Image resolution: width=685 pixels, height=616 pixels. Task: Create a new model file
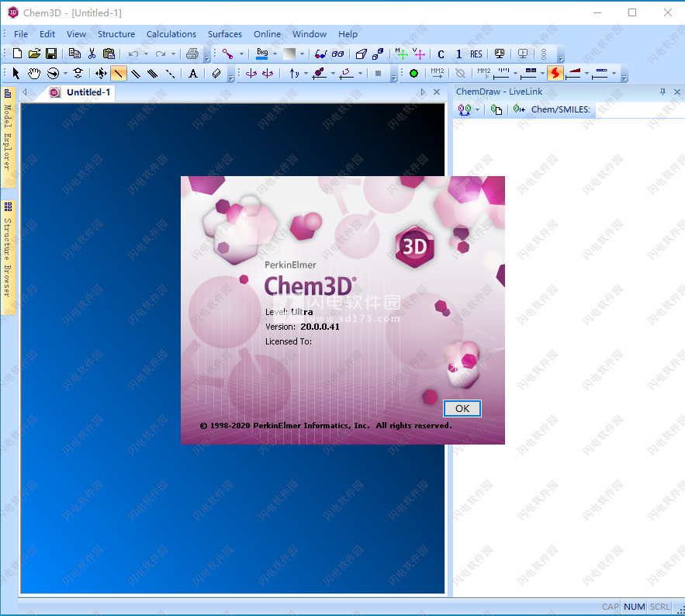pos(18,54)
